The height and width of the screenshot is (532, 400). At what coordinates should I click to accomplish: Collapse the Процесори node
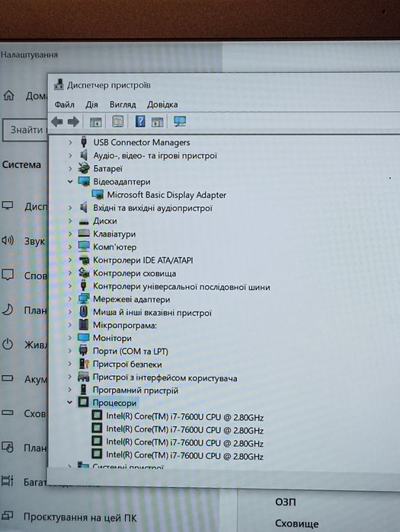(x=70, y=403)
